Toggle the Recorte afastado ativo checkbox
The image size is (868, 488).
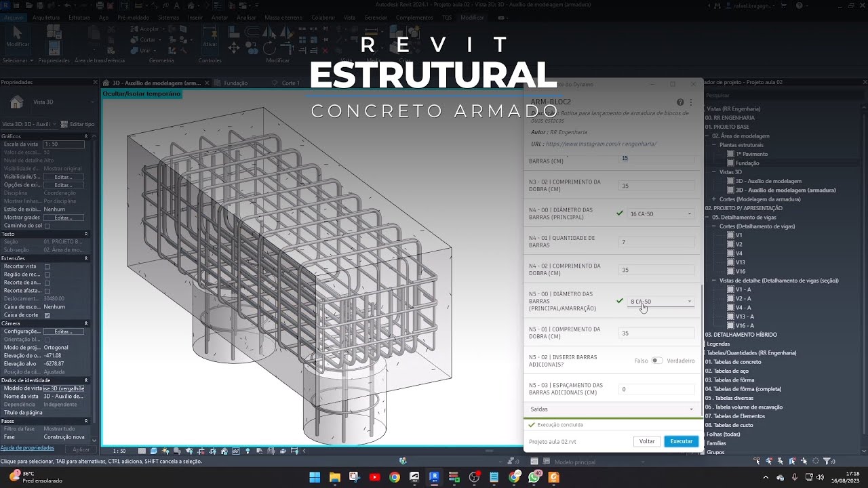click(x=47, y=291)
